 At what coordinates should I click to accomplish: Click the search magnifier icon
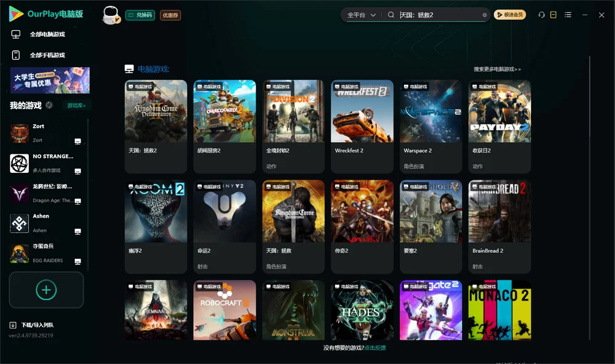pyautogui.click(x=391, y=15)
